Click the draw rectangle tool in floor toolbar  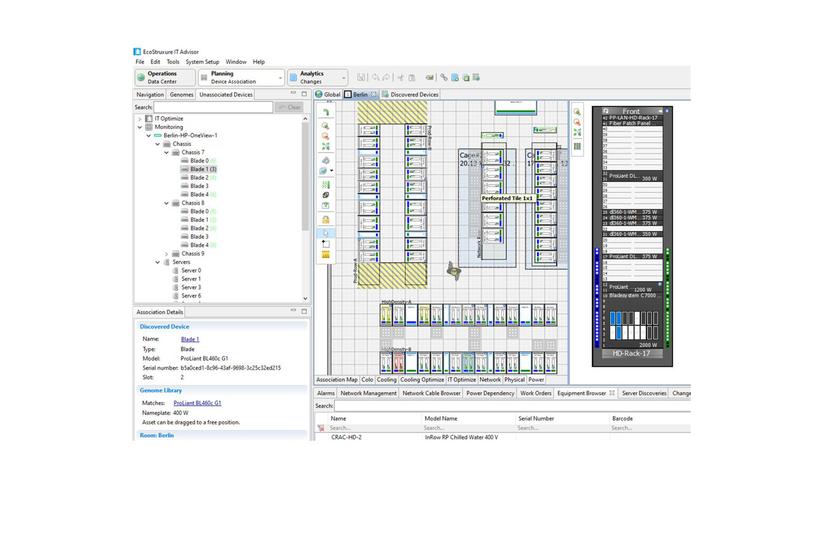coord(326,244)
